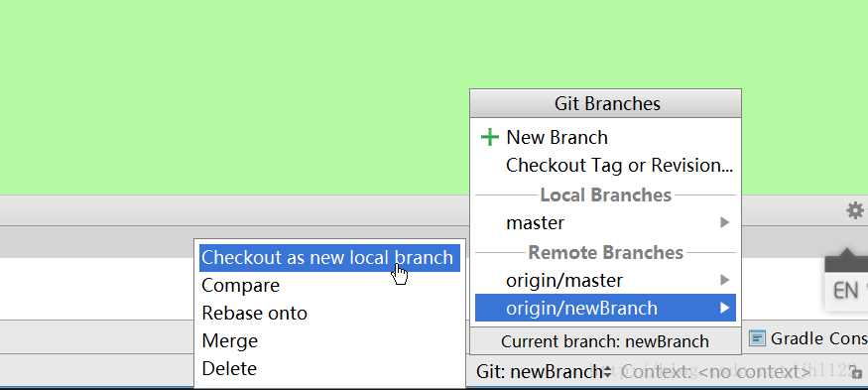Click the Git Branches popup title

click(x=607, y=103)
